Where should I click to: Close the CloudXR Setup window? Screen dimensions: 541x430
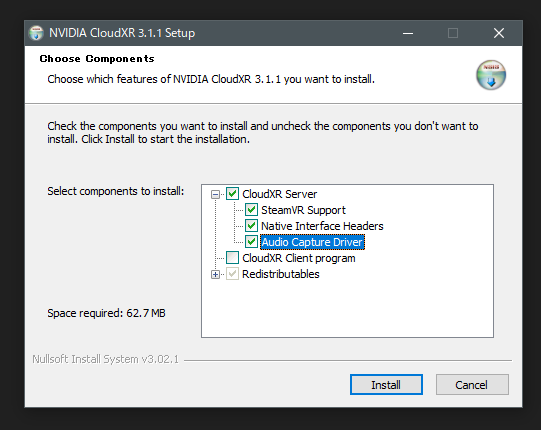coord(499,33)
